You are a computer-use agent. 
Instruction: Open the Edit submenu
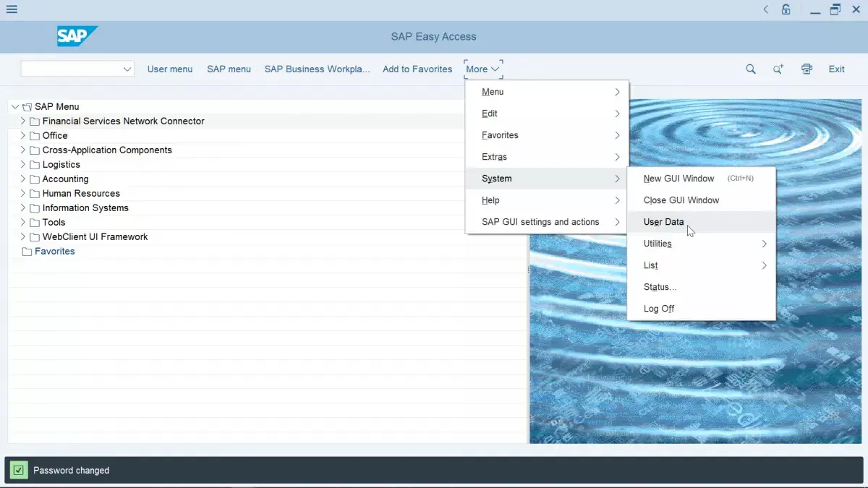click(547, 114)
